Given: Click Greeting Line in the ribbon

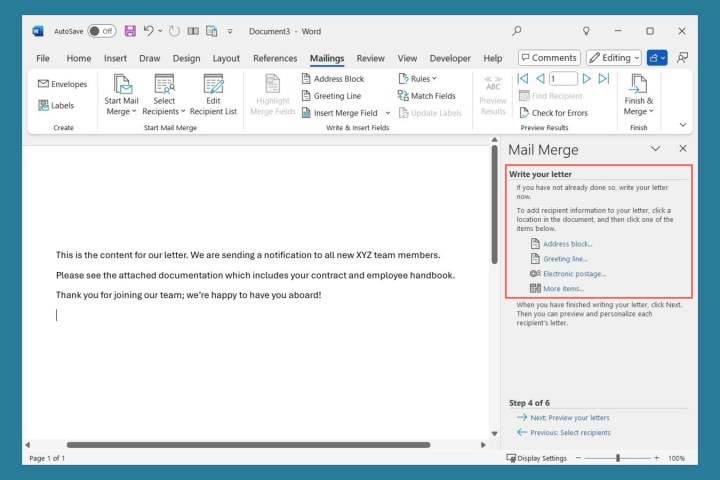Looking at the screenshot, I should pos(331,96).
